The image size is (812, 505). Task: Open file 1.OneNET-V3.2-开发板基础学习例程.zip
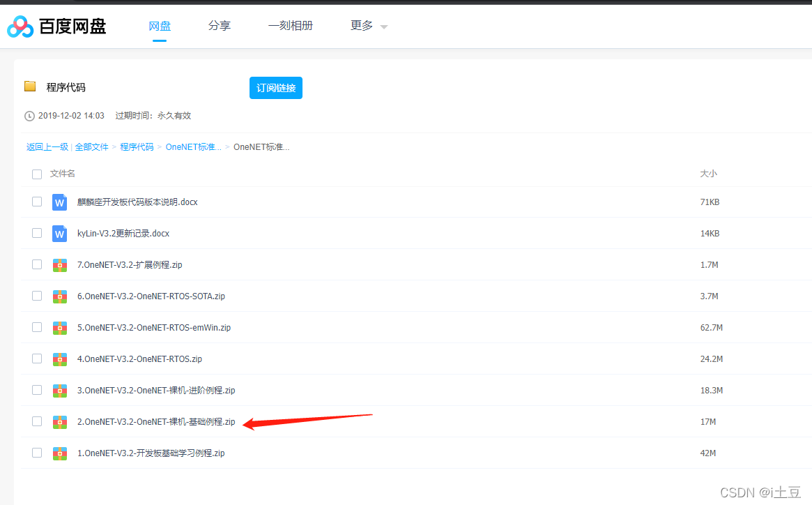tap(151, 453)
